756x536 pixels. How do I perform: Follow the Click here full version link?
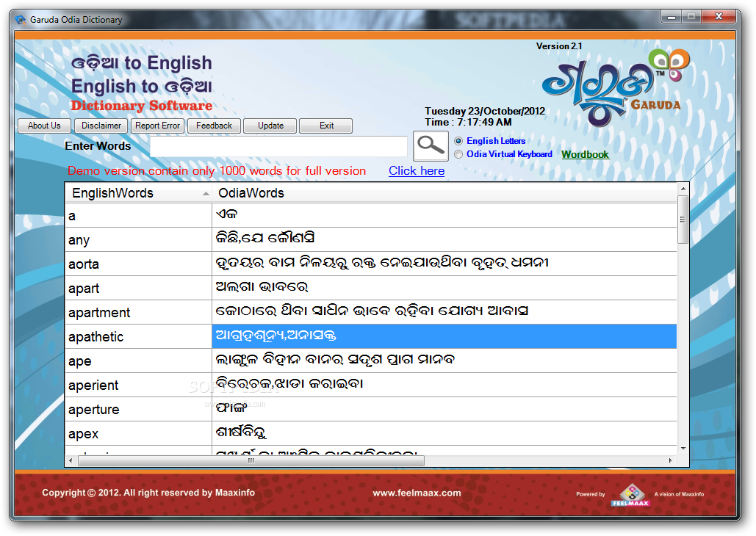pos(417,171)
